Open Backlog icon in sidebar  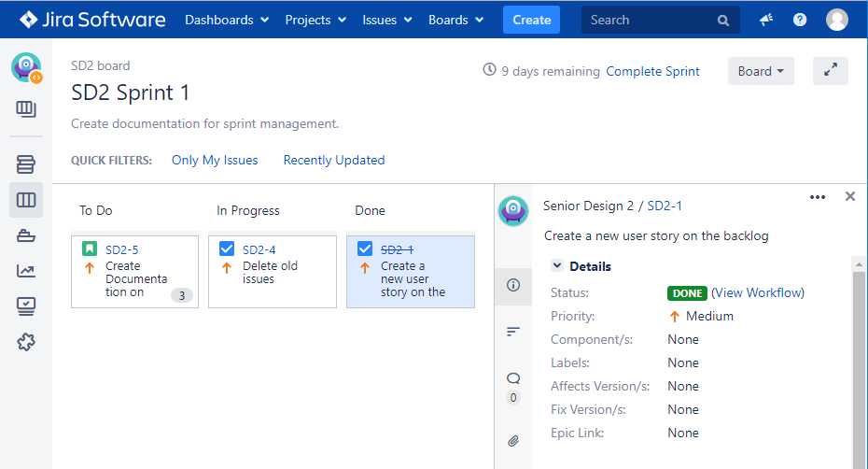(26, 164)
